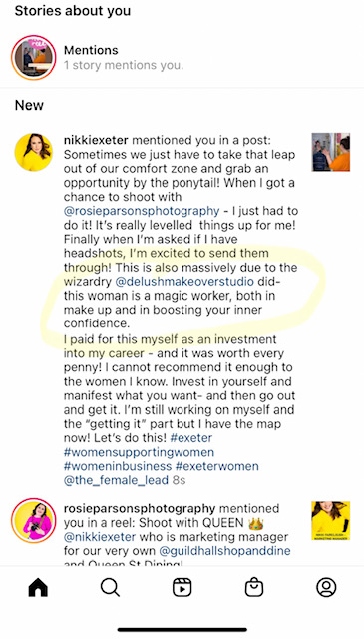
Task: Tap the @guildhallshopanddine mention link
Action: 224,551
